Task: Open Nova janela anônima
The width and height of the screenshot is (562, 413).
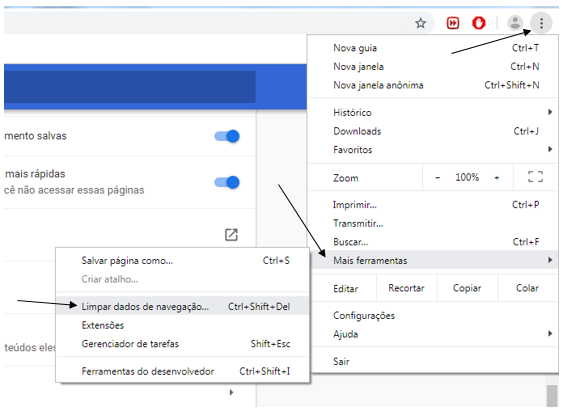Action: pyautogui.click(x=434, y=85)
